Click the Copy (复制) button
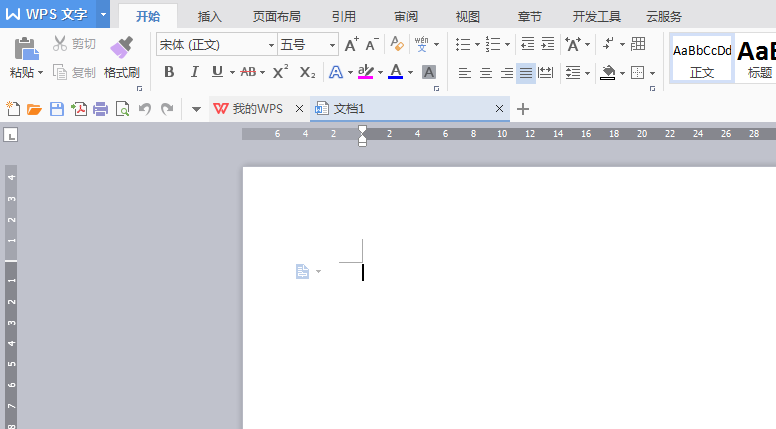Screen dimensions: 776x429 coord(74,73)
